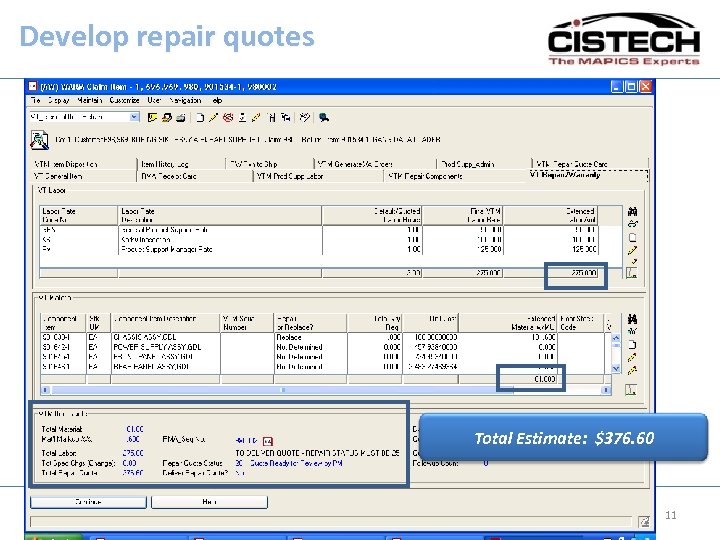The width and height of the screenshot is (720, 540).
Task: Click the claim item object icon
Action: (39, 140)
